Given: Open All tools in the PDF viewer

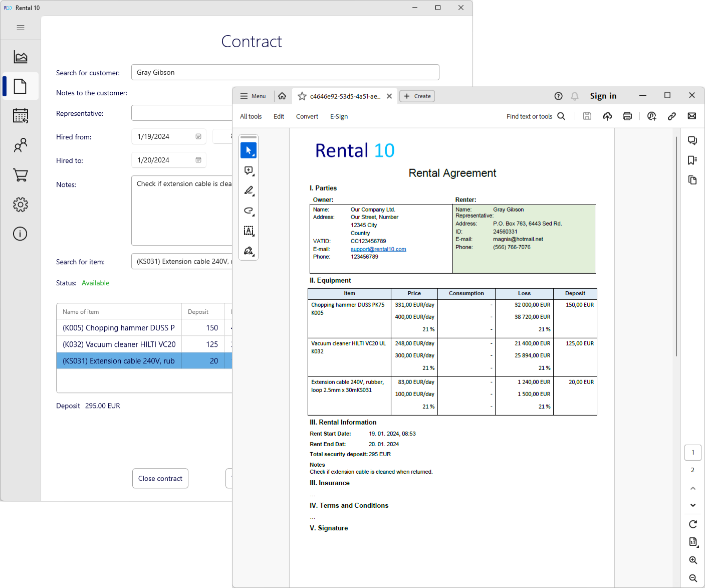Looking at the screenshot, I should tap(251, 116).
